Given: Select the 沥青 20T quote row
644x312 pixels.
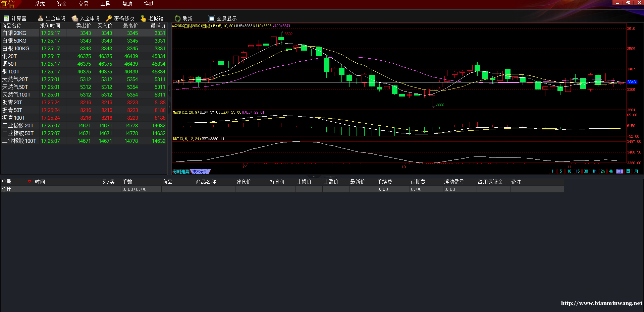Looking at the screenshot, I should pos(84,102).
